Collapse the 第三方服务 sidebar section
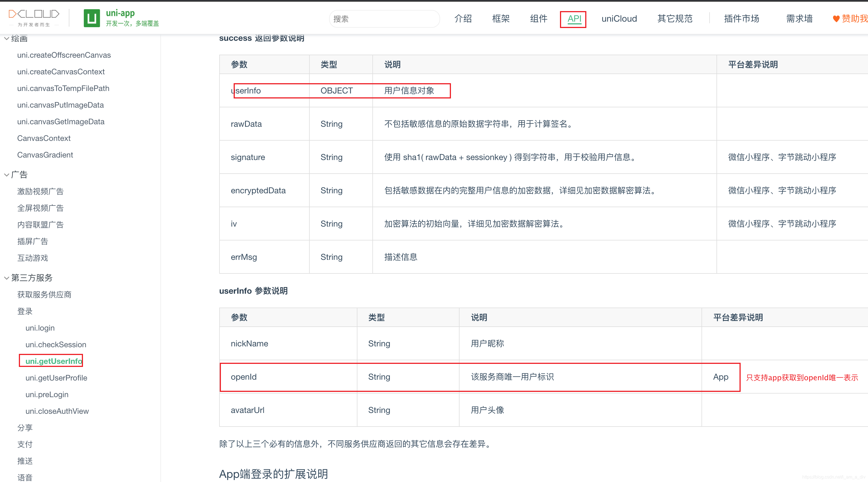The image size is (868, 482). pos(6,278)
